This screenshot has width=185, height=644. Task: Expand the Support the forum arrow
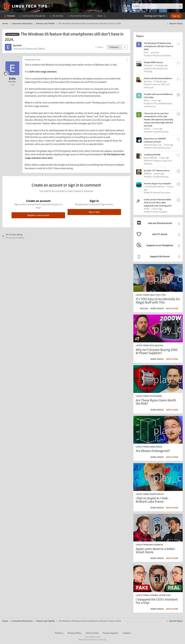point(179,256)
